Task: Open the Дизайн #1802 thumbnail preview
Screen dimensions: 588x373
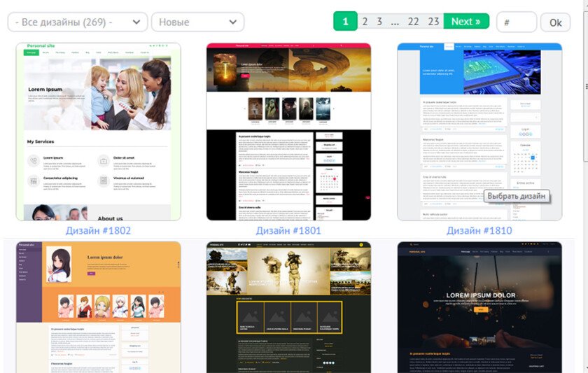Action: (x=98, y=132)
